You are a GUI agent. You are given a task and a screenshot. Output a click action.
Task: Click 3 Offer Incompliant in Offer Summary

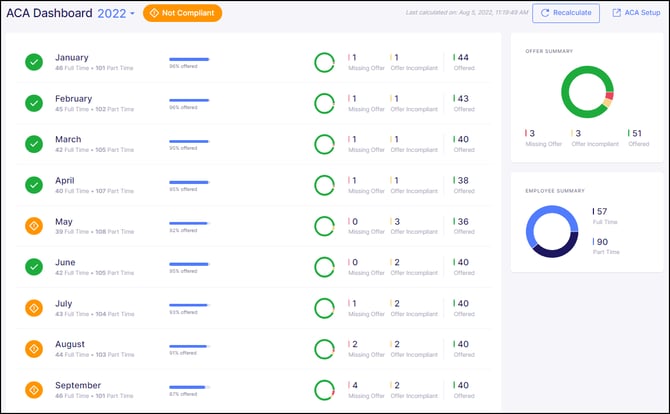coord(595,138)
